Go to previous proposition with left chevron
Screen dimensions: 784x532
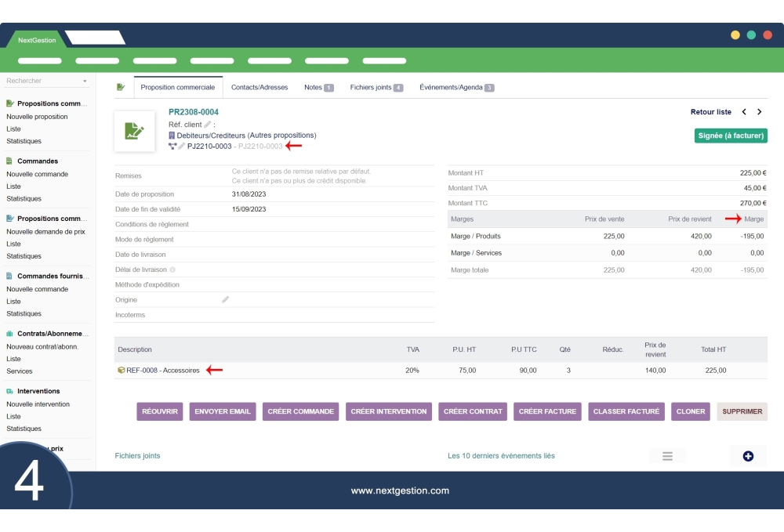point(744,112)
